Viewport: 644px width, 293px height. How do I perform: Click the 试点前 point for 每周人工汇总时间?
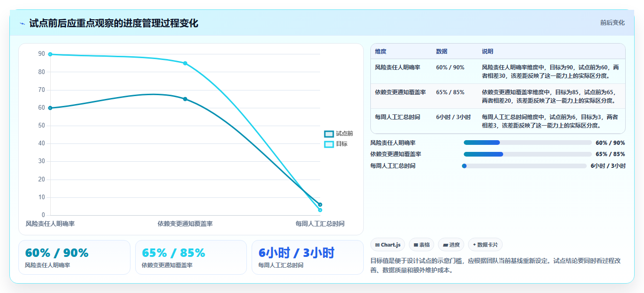[320, 204]
